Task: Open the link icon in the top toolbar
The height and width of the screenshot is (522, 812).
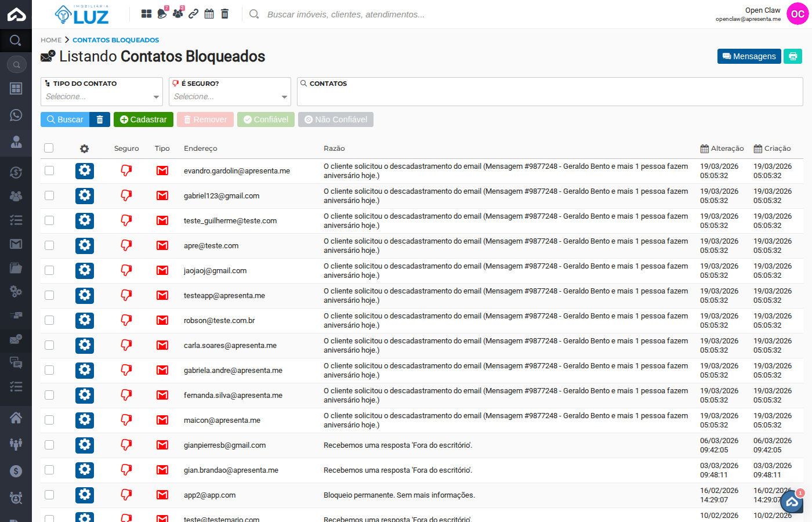Action: tap(193, 13)
